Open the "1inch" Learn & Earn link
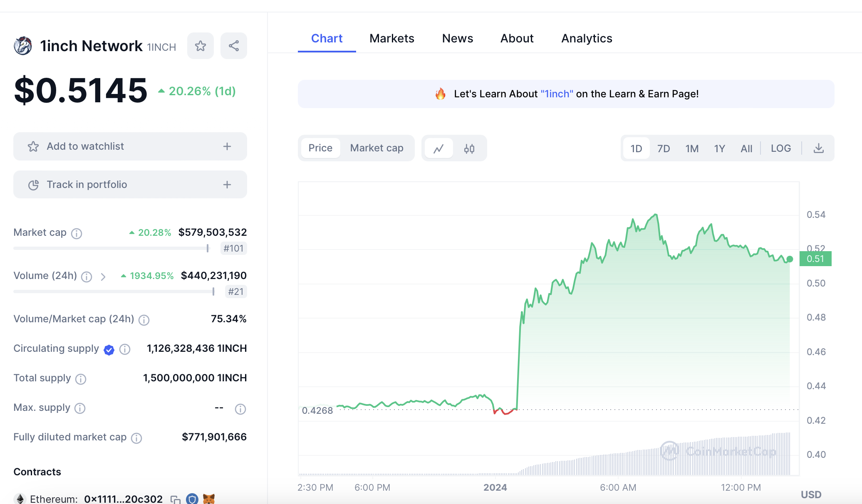 tap(557, 94)
